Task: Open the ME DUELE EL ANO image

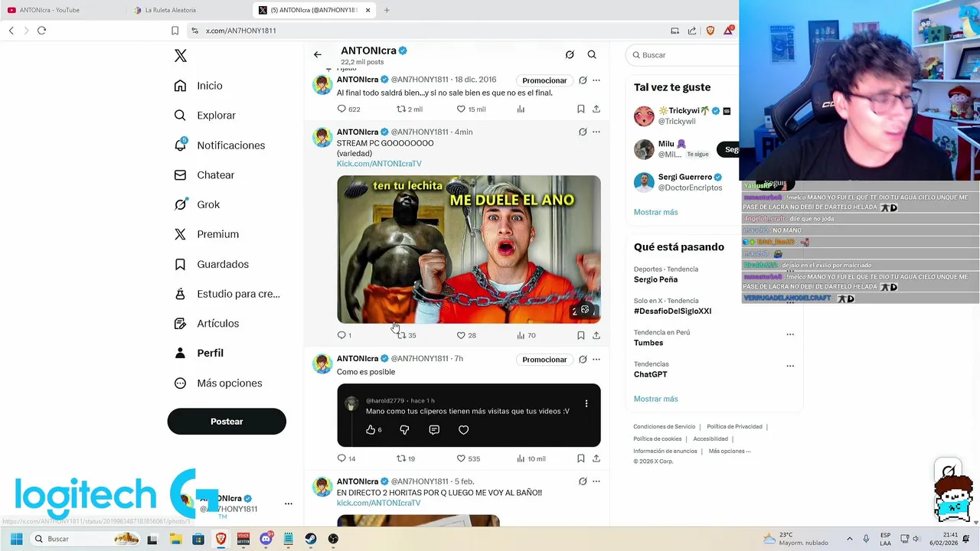Action: pos(469,249)
